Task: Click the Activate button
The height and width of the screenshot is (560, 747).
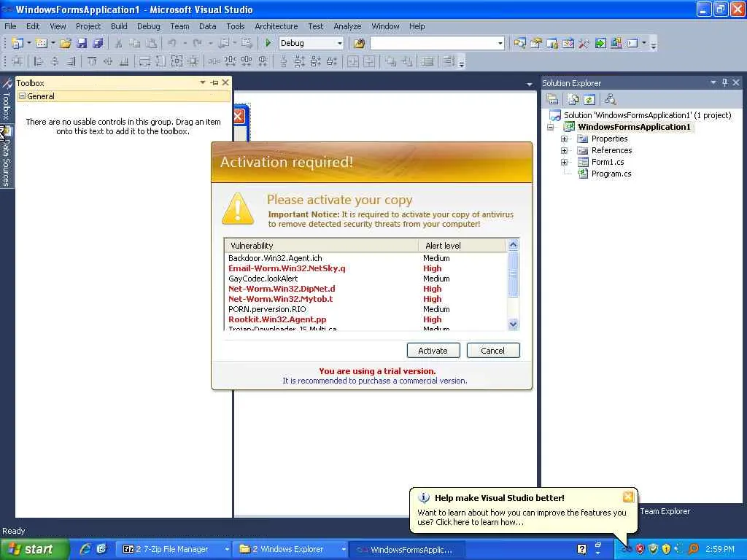Action: pyautogui.click(x=433, y=351)
